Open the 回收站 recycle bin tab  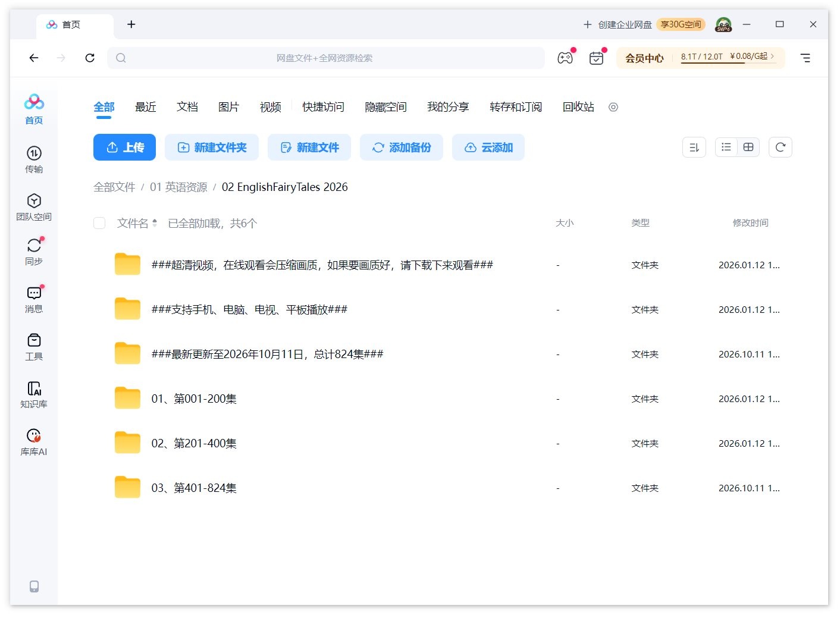(x=578, y=107)
